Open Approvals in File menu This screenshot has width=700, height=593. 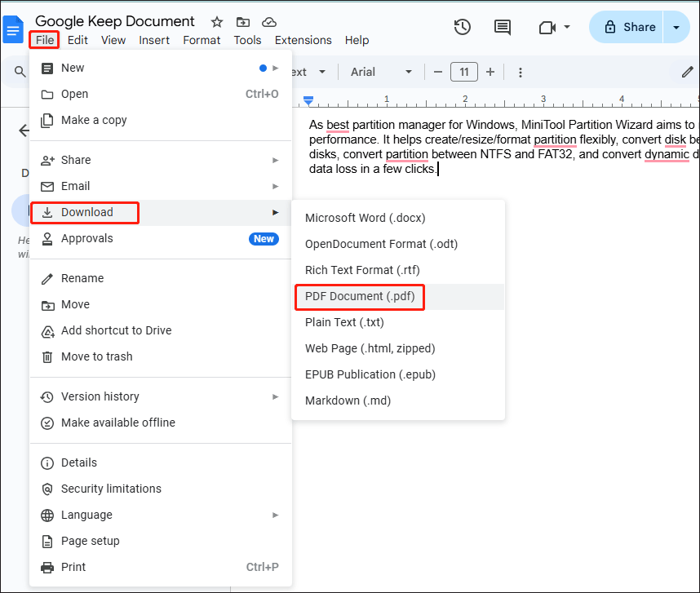point(161,239)
